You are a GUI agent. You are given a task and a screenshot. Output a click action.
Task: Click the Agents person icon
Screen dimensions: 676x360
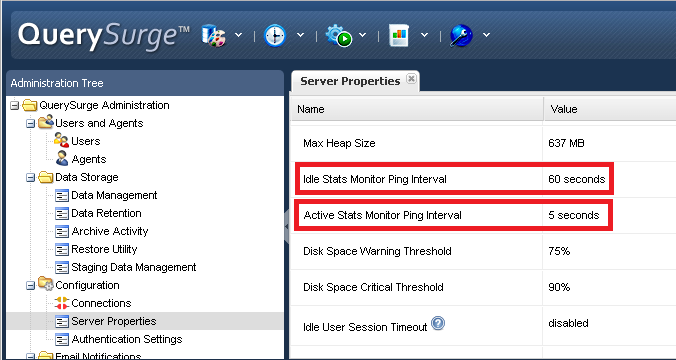(x=62, y=159)
